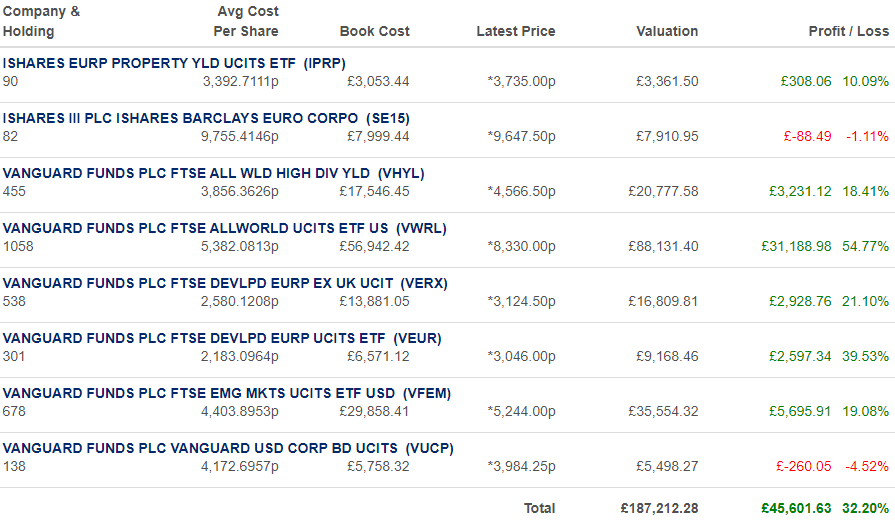The width and height of the screenshot is (895, 521).
Task: Open VANGUARD FTSE DEVLPD EURP EX UK (VERX)
Action: 225,284
